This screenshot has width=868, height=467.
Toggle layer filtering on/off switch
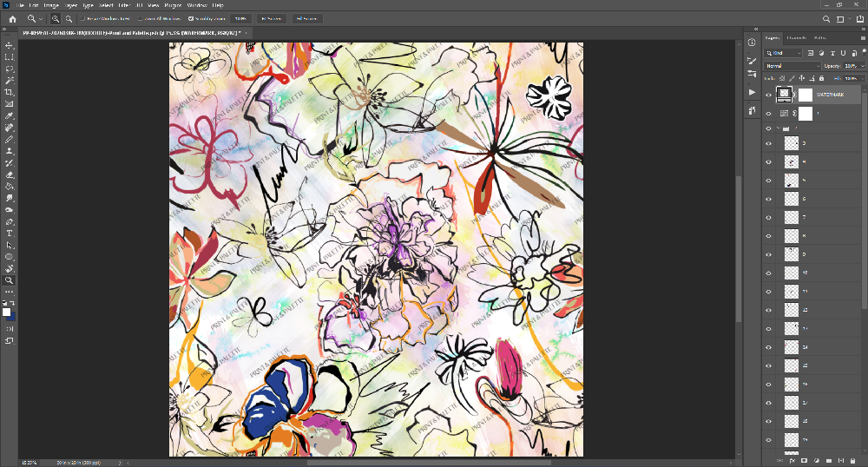pyautogui.click(x=864, y=53)
